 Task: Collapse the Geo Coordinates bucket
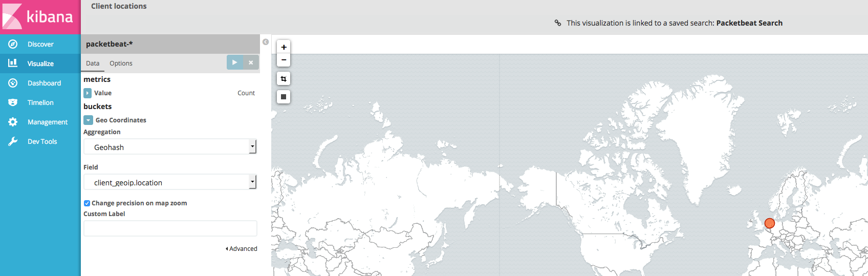(89, 120)
